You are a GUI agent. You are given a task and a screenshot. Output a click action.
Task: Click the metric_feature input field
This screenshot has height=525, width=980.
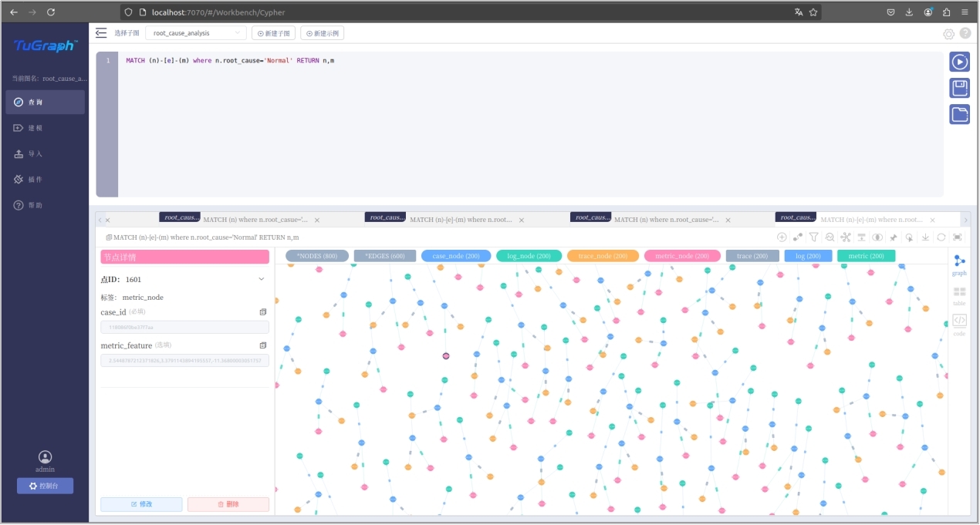tap(184, 361)
